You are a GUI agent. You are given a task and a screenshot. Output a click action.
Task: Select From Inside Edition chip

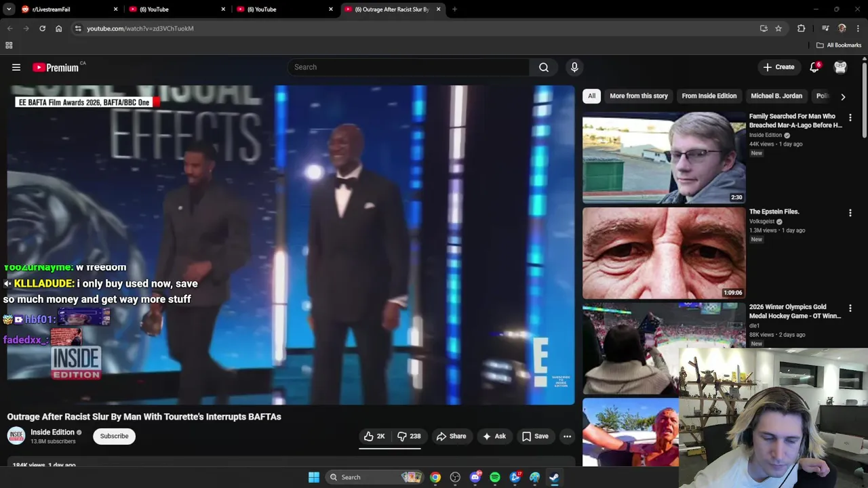(709, 96)
